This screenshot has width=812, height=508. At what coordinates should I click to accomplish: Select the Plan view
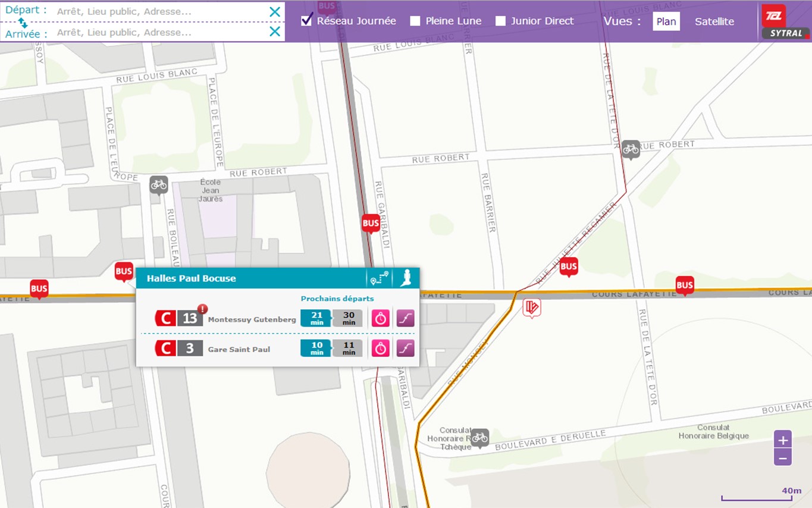[x=666, y=21]
